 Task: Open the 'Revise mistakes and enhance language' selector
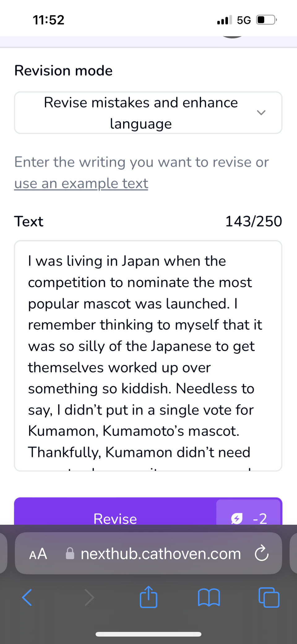[141, 113]
